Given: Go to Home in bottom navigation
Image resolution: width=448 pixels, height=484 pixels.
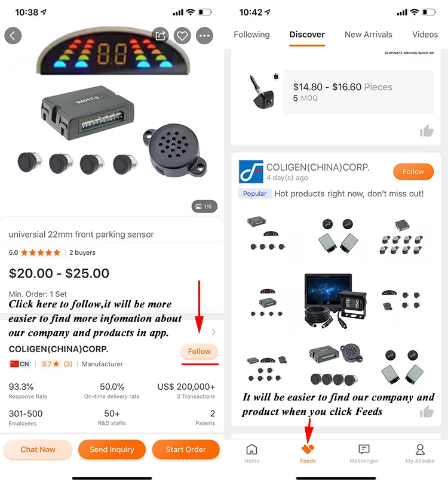Looking at the screenshot, I should 252,454.
